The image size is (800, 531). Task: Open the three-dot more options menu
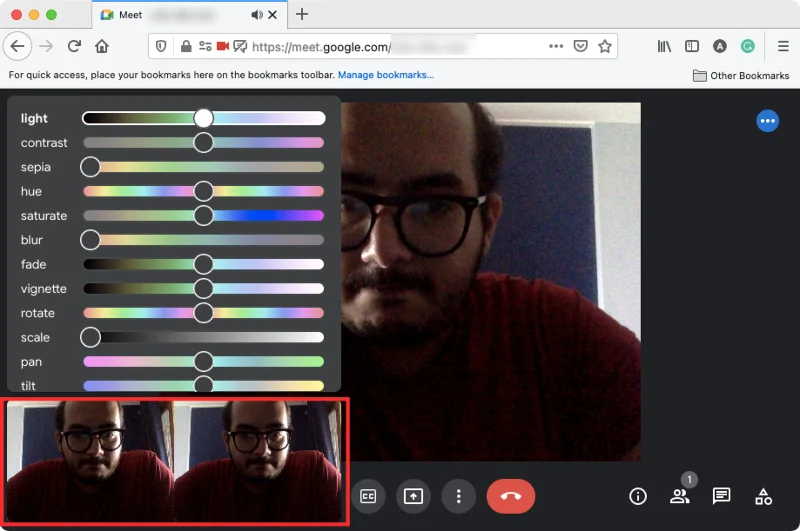click(x=458, y=496)
